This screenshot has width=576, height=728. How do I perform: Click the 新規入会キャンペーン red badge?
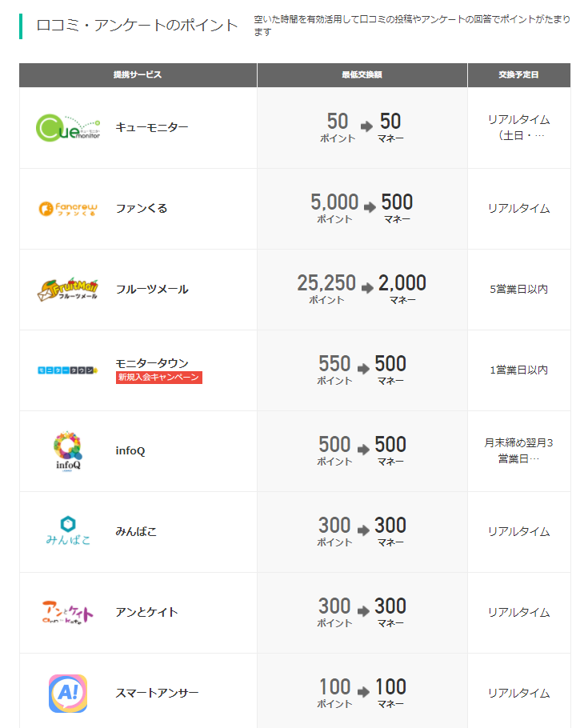tap(159, 378)
